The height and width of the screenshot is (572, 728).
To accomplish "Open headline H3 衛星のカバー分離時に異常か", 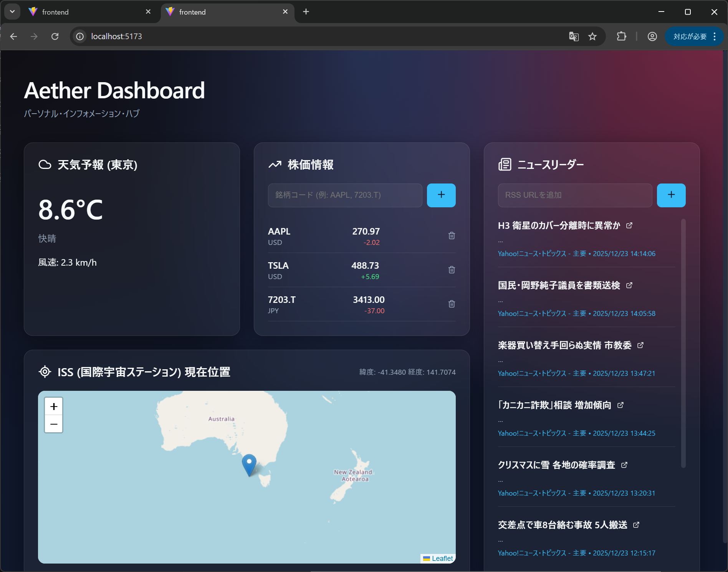I will point(559,225).
